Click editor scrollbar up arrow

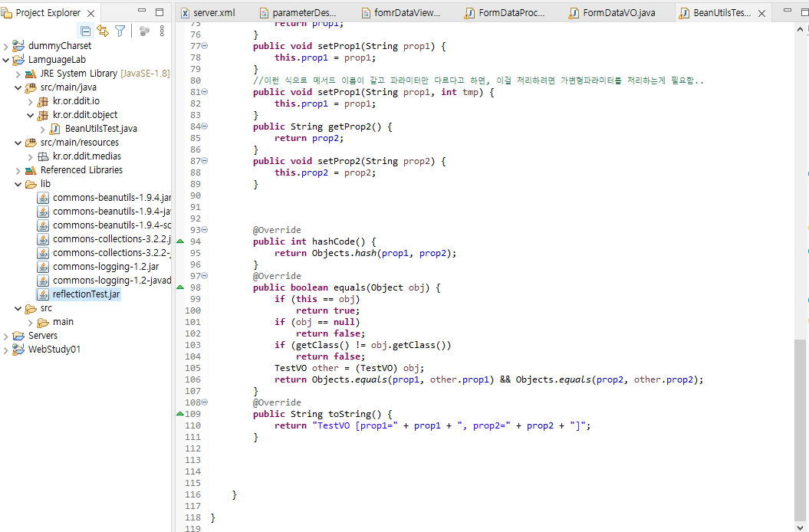(800, 29)
